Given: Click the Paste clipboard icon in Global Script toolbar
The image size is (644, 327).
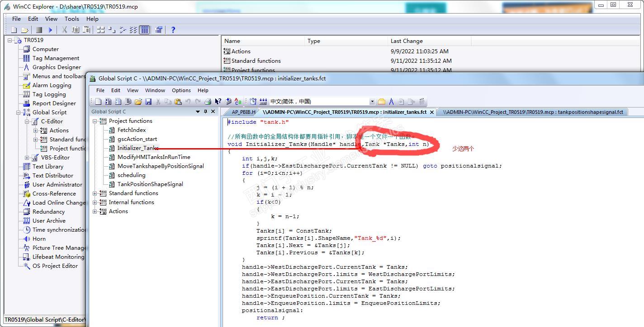Looking at the screenshot, I should click(x=178, y=102).
